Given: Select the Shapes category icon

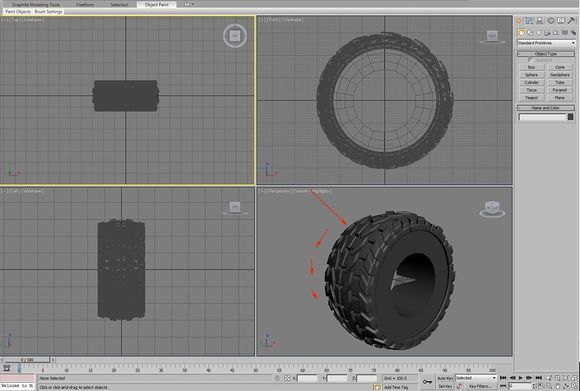Looking at the screenshot, I should 530,33.
